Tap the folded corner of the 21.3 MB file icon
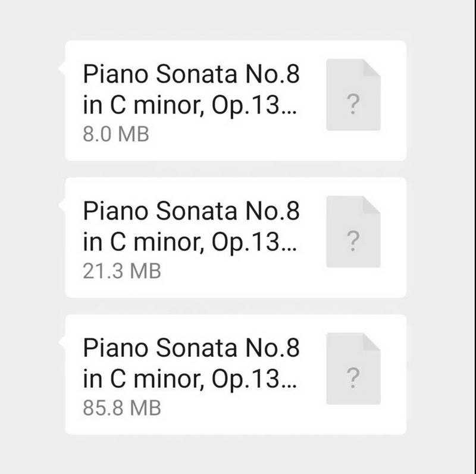Viewport: 476px width, 474px height. pyautogui.click(x=372, y=205)
